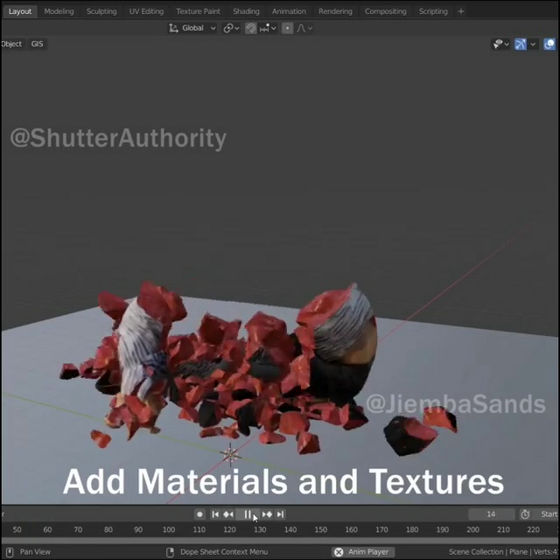Toggle proportional editing
The image size is (560, 560).
point(287,28)
